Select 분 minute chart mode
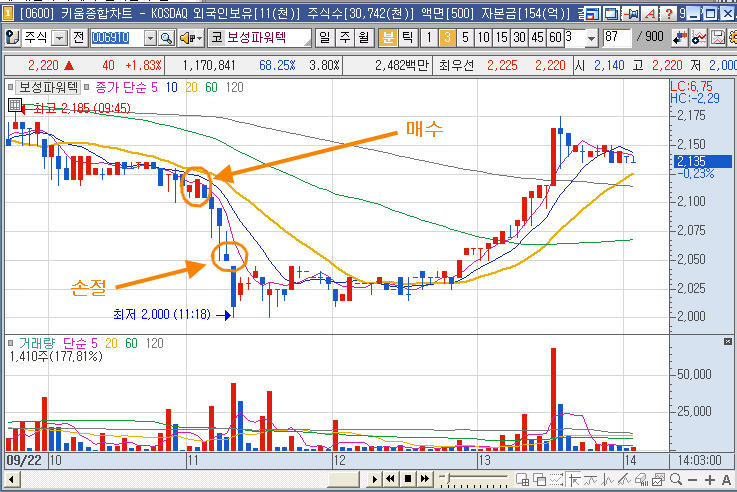737x492 pixels. point(388,38)
